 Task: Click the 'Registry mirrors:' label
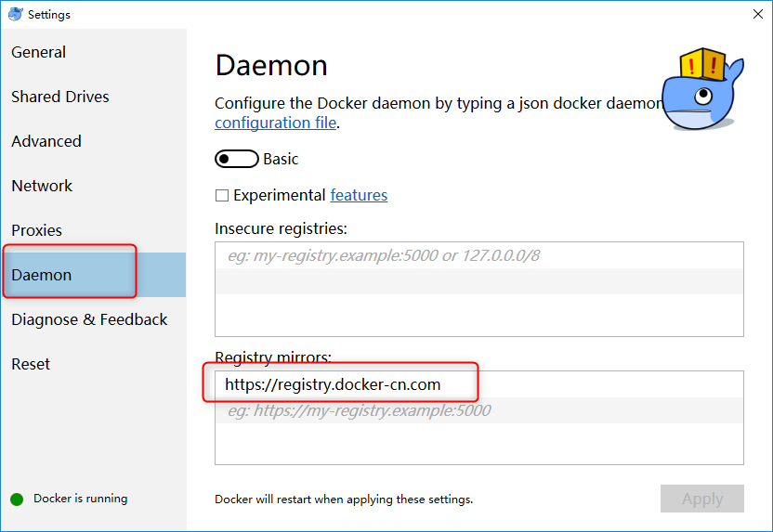point(273,357)
